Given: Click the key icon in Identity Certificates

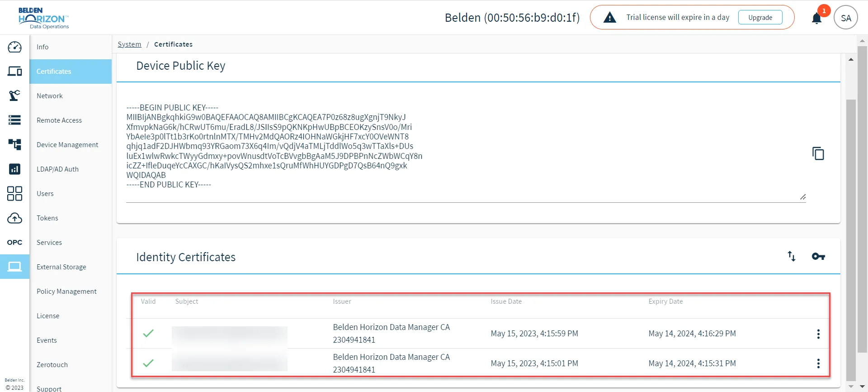Looking at the screenshot, I should [818, 256].
